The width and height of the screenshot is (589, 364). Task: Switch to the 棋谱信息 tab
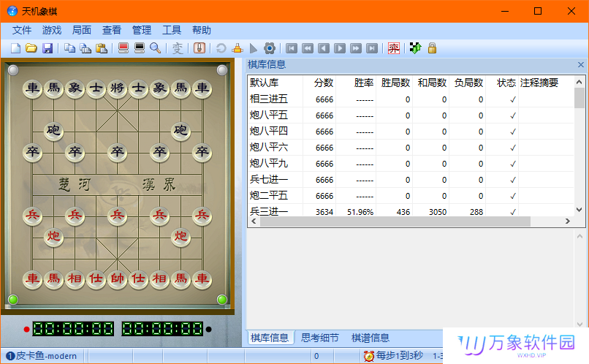click(370, 338)
